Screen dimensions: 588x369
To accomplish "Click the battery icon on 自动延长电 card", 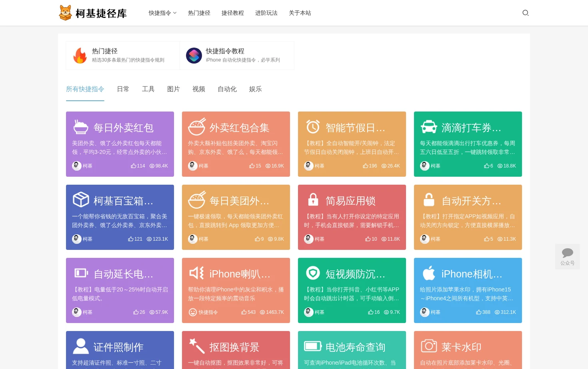I will tap(81, 273).
